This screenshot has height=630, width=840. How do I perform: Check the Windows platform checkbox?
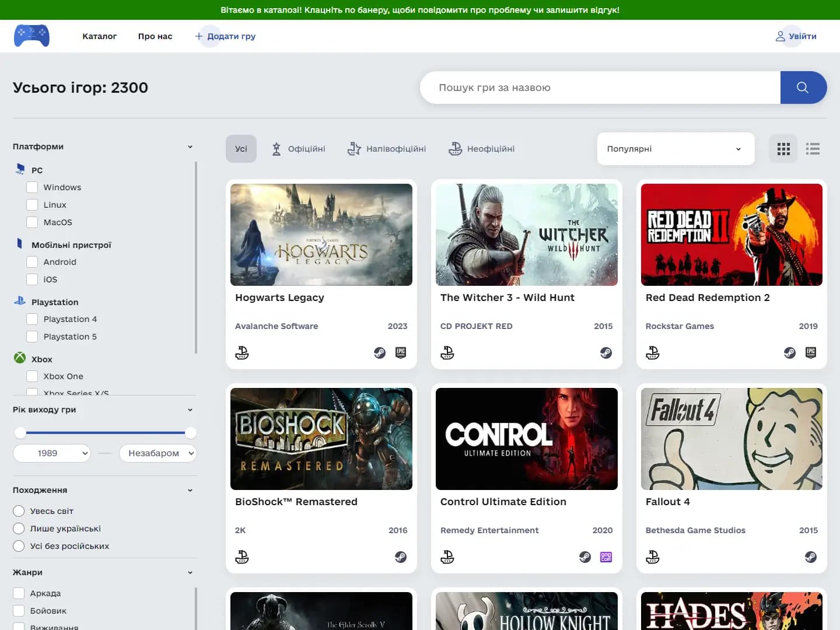click(x=33, y=187)
